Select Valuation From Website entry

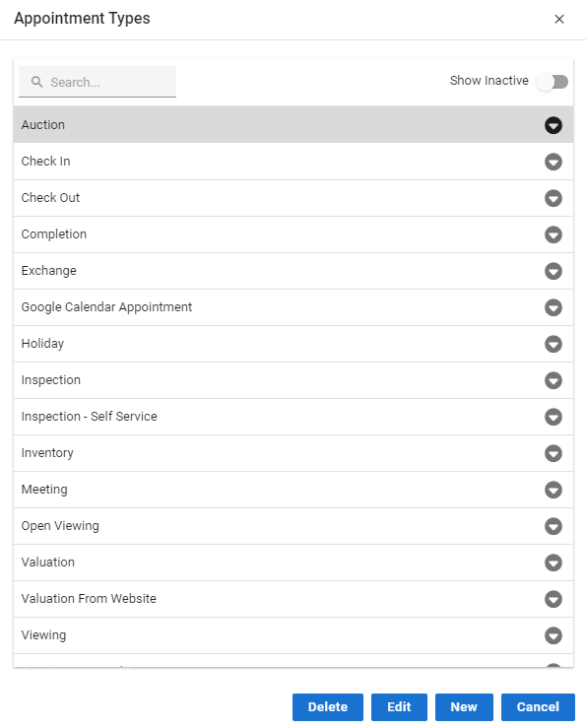(293, 599)
